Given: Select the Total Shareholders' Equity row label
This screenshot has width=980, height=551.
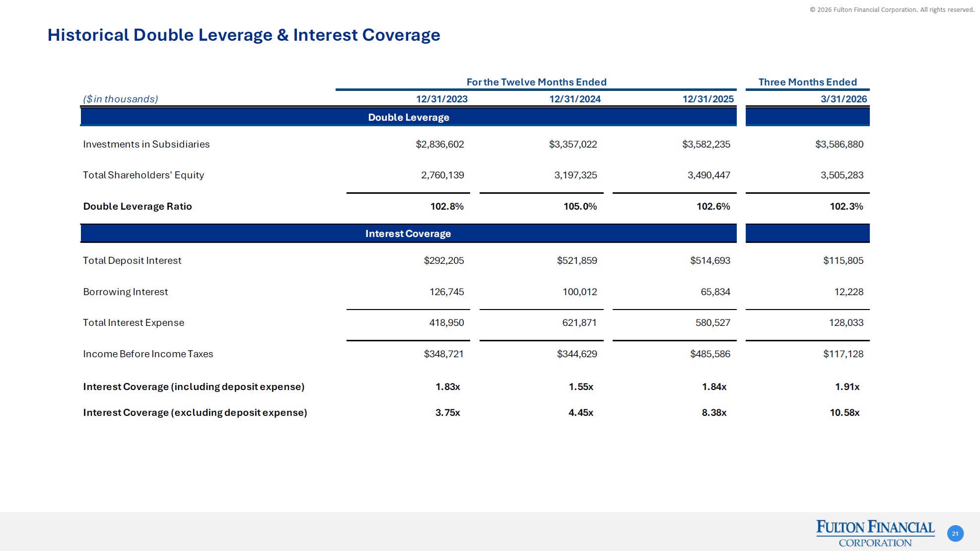Looking at the screenshot, I should point(143,175).
